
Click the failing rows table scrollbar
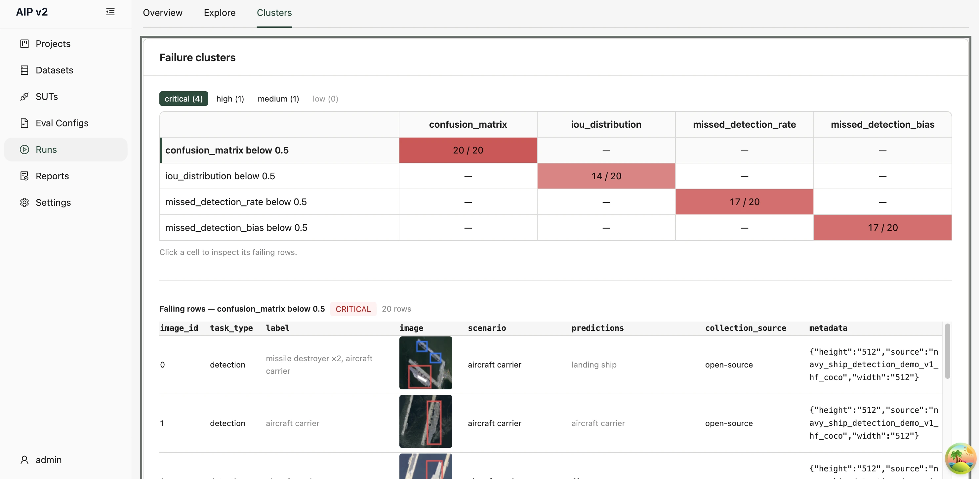click(947, 351)
